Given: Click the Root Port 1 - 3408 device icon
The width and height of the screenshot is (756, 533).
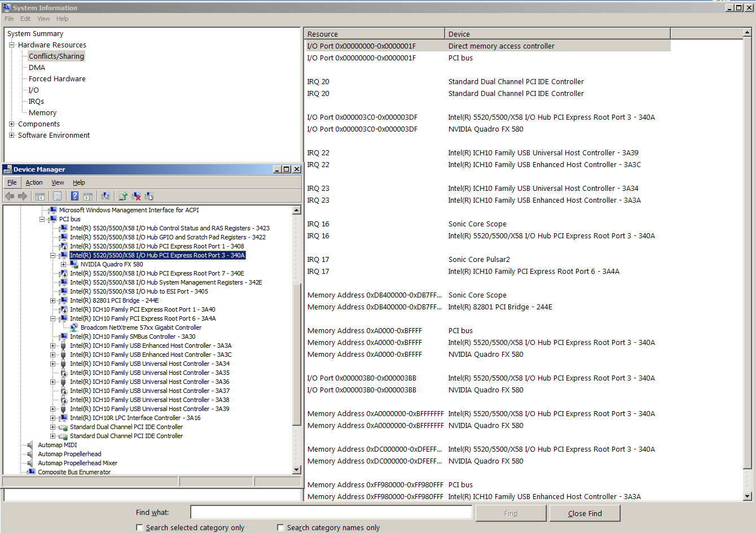Looking at the screenshot, I should (x=63, y=246).
